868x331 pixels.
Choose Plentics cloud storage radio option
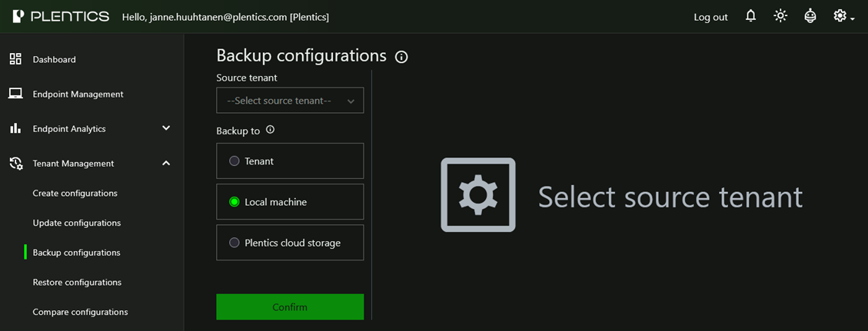(234, 243)
